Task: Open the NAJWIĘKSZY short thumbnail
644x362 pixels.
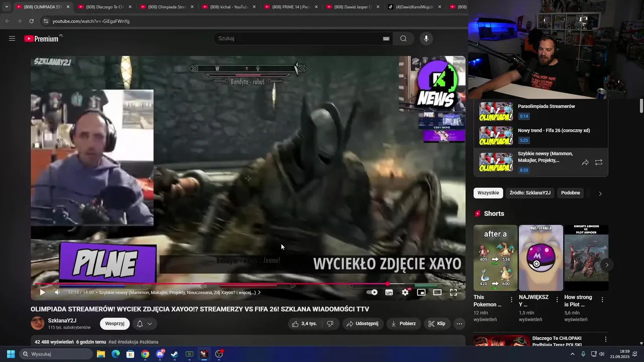Action: 541,258
